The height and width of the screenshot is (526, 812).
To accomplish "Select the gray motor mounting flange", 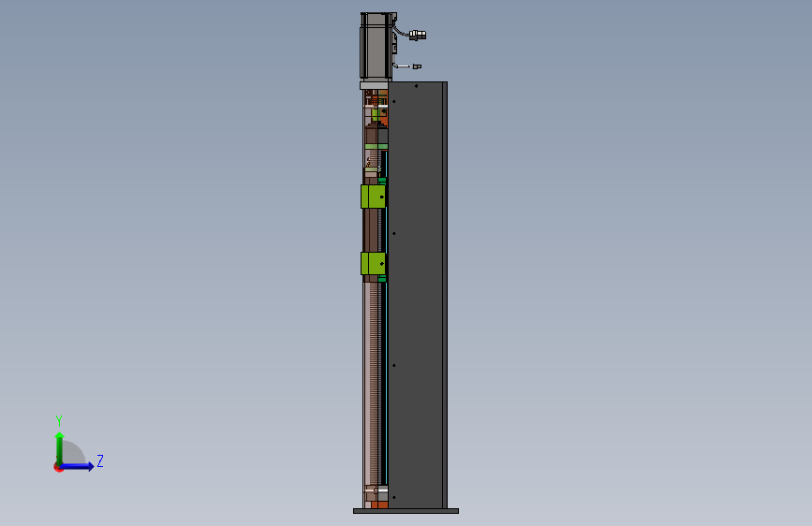I will pos(374,85).
